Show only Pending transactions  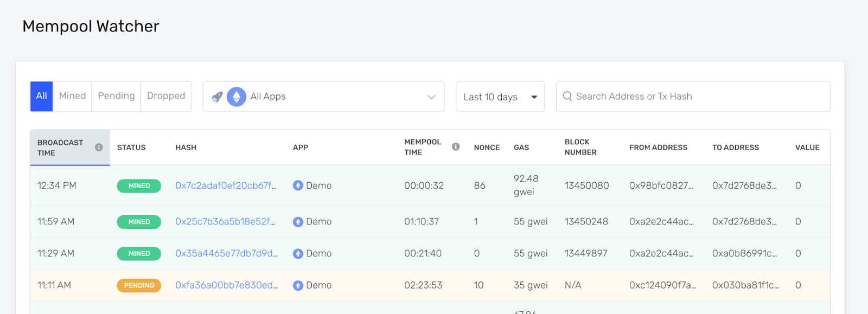(116, 96)
